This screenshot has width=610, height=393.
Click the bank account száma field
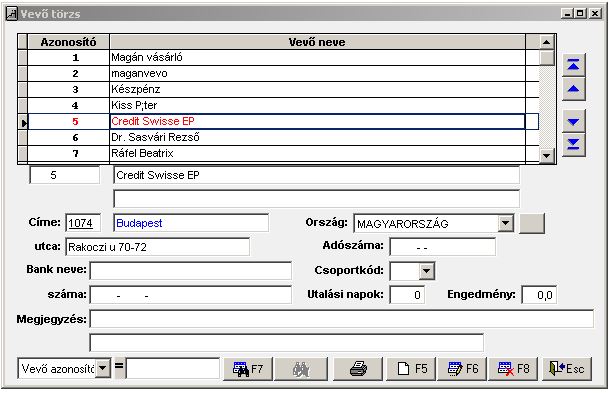[191, 295]
